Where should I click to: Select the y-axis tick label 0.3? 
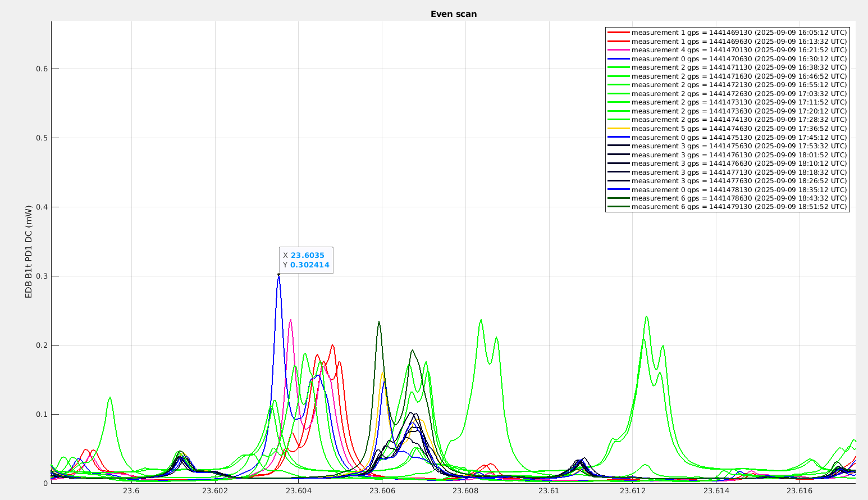tap(42, 276)
